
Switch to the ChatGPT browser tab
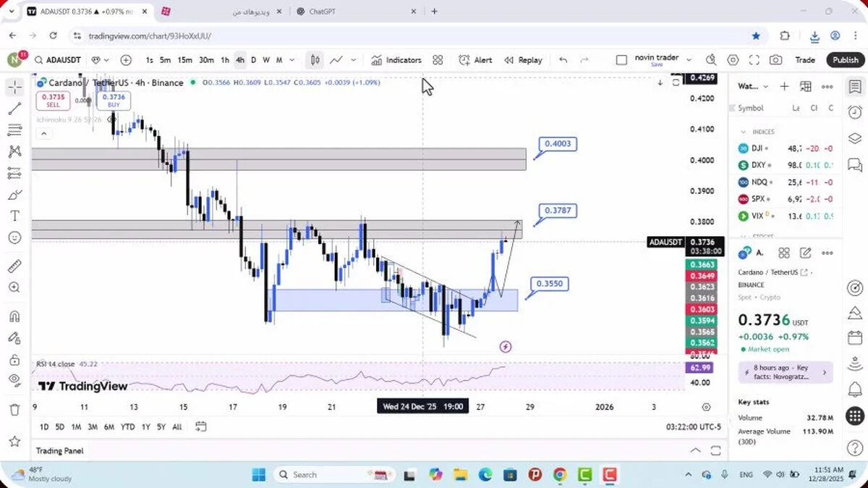tap(358, 12)
